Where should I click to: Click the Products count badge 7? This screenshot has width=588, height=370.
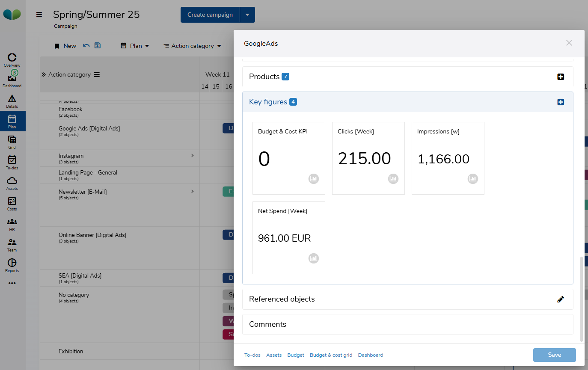click(x=285, y=77)
